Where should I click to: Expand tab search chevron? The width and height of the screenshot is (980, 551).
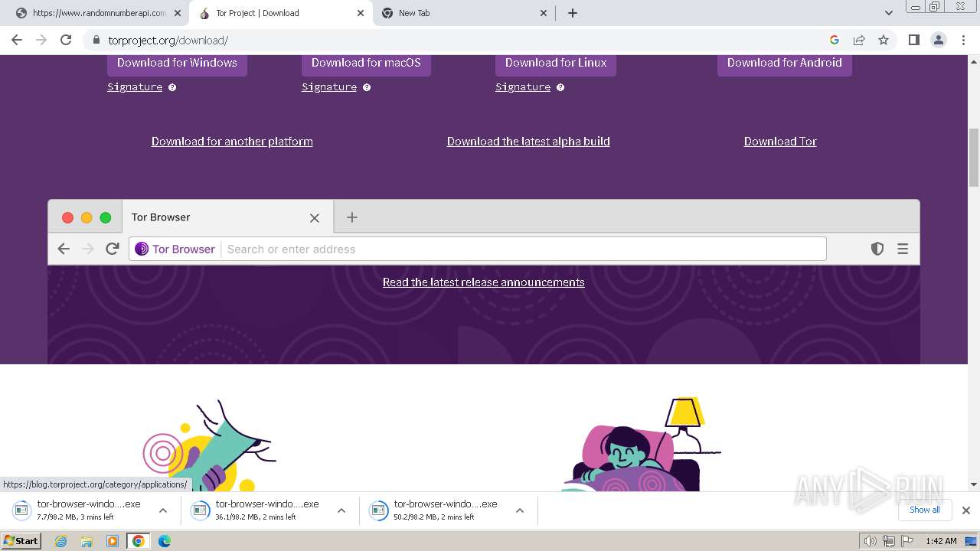pos(888,13)
